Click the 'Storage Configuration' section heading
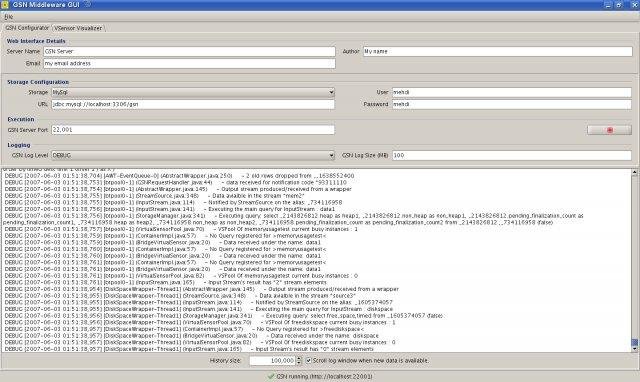640x382 pixels. tap(38, 82)
